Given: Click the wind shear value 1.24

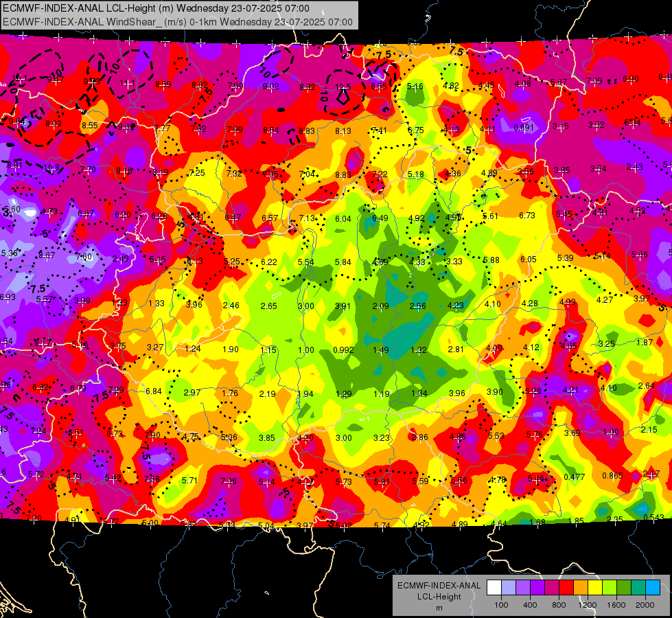Looking at the screenshot, I should (x=192, y=349).
